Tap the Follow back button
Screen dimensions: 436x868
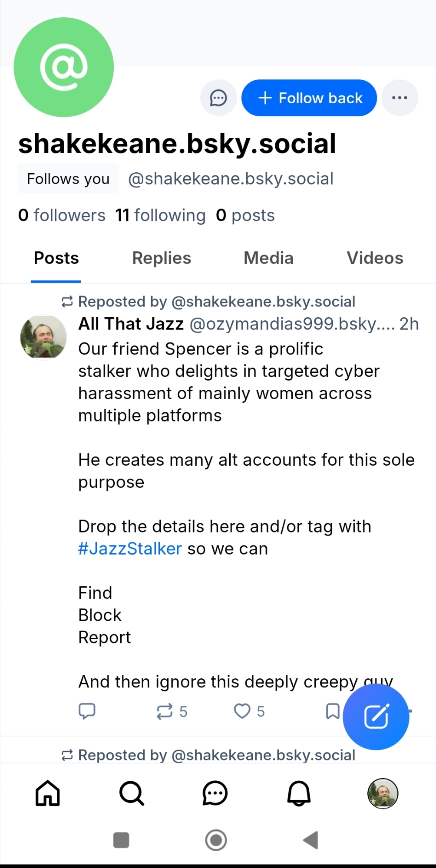[x=309, y=98]
